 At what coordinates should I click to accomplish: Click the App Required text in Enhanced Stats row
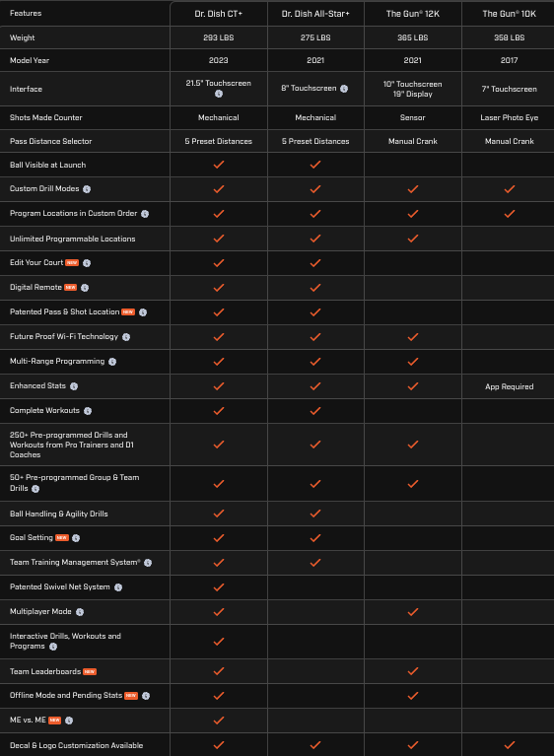point(510,386)
